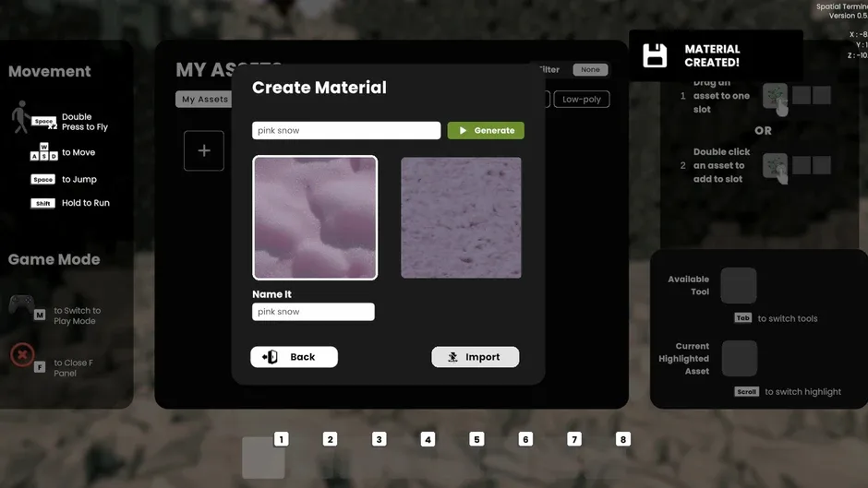This screenshot has width=868, height=488.
Task: Click the Generate button
Action: 486,131
